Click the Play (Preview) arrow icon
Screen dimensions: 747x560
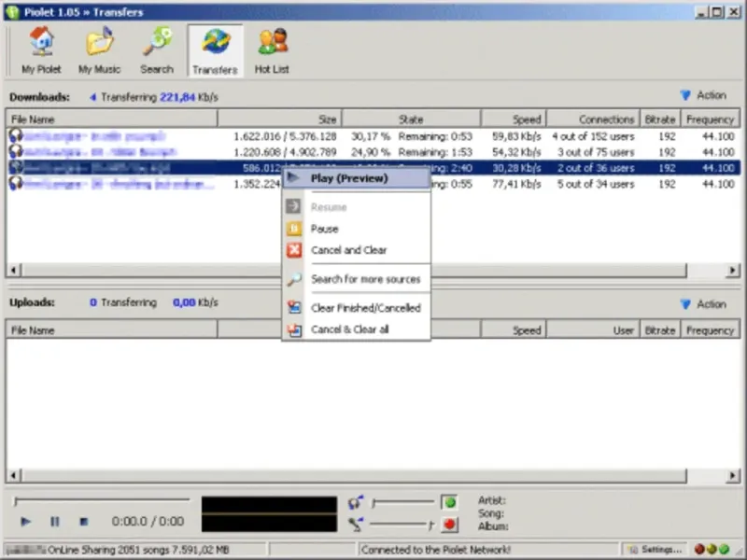(x=293, y=178)
